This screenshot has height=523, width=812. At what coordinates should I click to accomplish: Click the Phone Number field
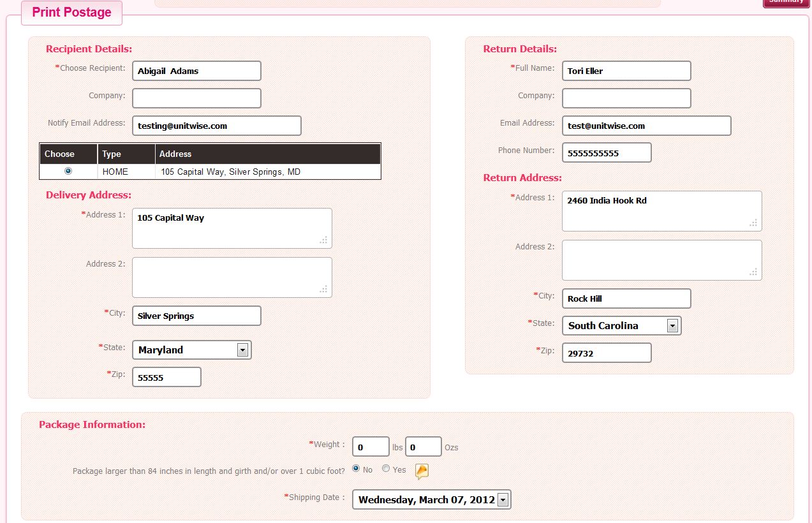(606, 152)
